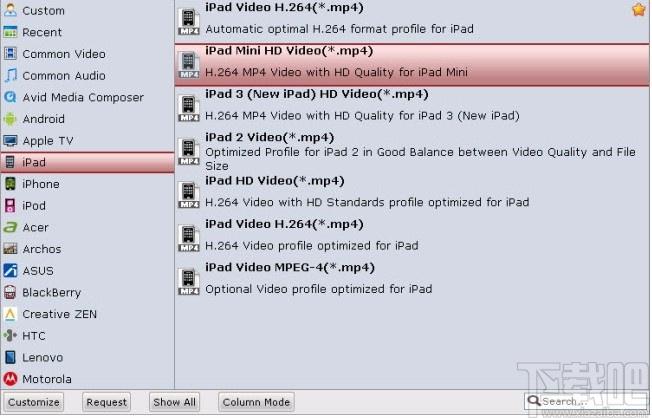The image size is (652, 418).
Task: Select iPad HD Video(*.mp4) format
Action: coord(412,195)
